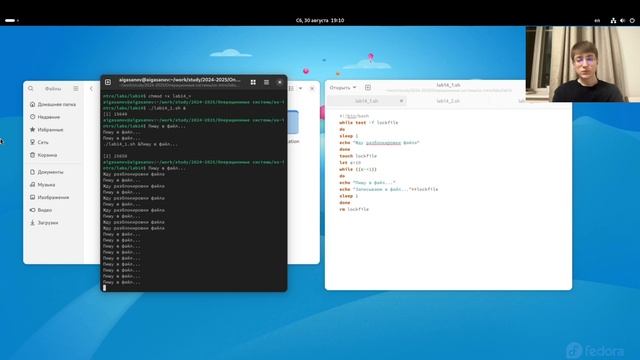Switch to the lab14_1.sh tab
Screen dimensions: 640x360
[367, 101]
